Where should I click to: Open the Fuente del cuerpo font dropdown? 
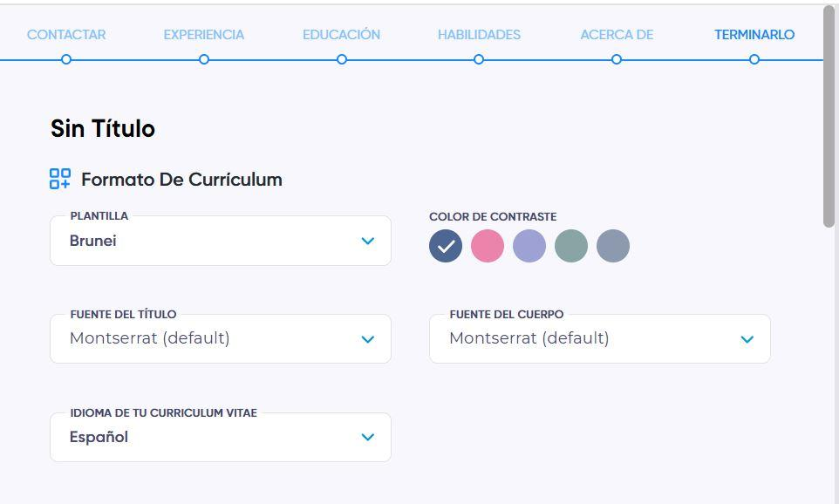(x=600, y=338)
